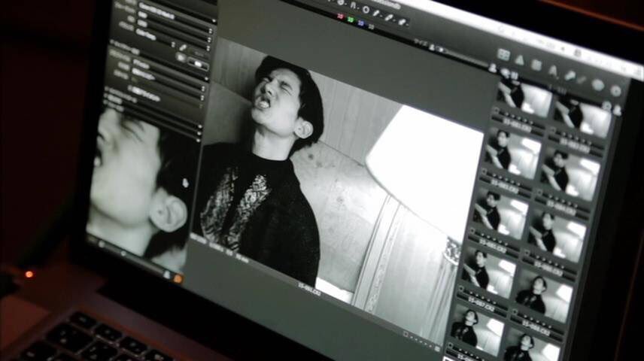The height and width of the screenshot is (361, 644).
Task: Select the second-row left thumbnail in browser
Action: click(x=513, y=153)
